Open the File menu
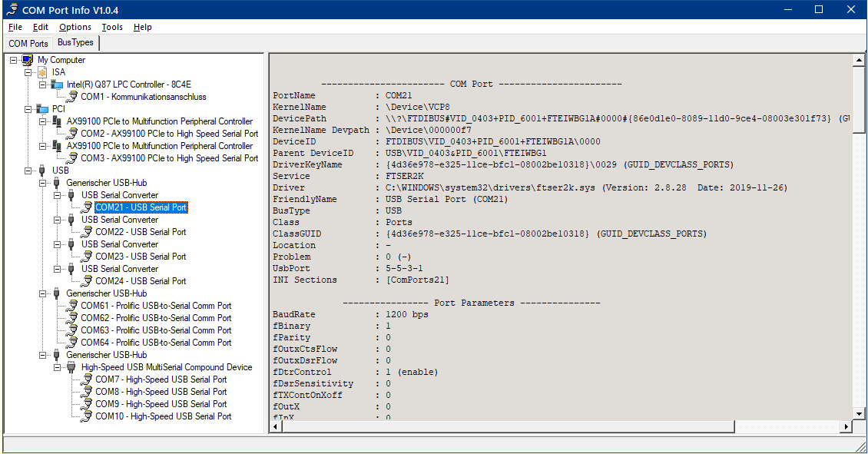The image size is (868, 454). (15, 27)
